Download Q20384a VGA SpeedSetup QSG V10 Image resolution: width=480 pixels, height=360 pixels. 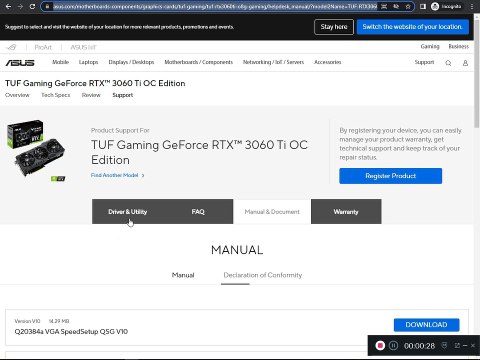426,325
